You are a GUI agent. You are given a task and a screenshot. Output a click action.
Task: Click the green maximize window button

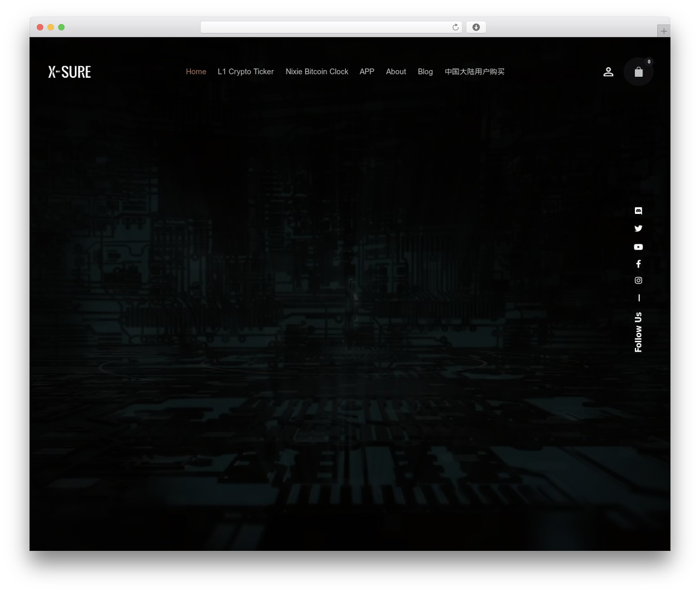coord(61,27)
